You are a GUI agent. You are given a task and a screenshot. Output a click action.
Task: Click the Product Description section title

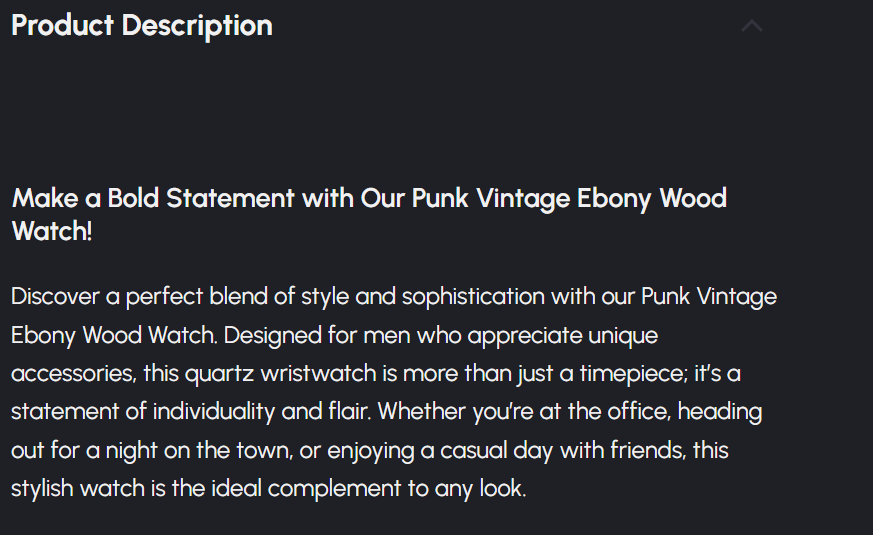click(x=142, y=26)
